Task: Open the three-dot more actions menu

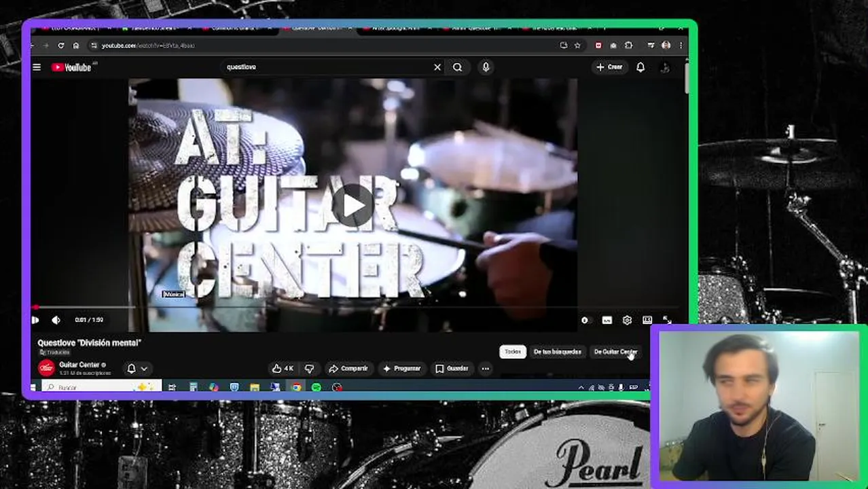Action: tap(485, 369)
